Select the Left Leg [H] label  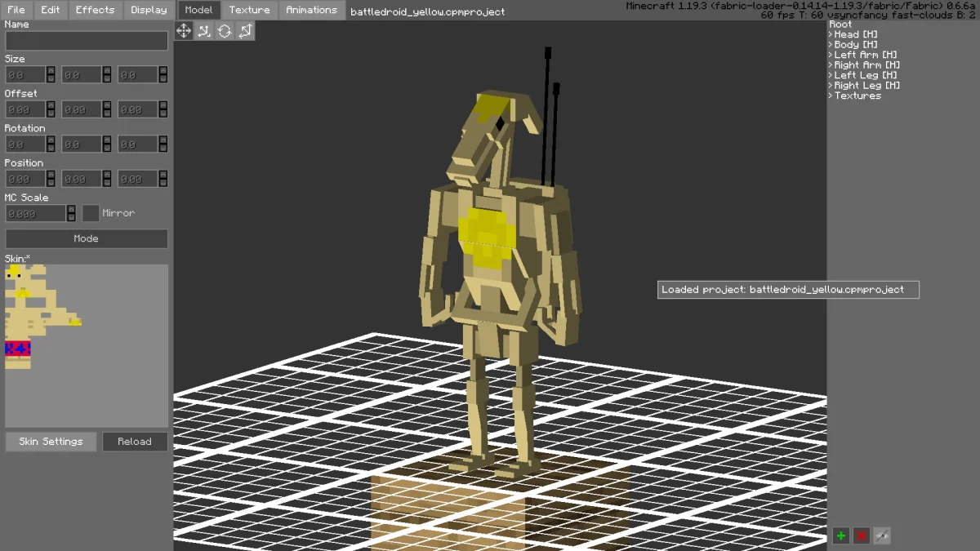coord(866,75)
